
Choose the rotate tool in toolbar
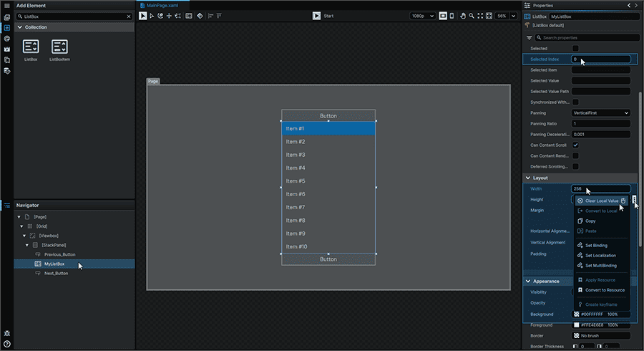[160, 16]
